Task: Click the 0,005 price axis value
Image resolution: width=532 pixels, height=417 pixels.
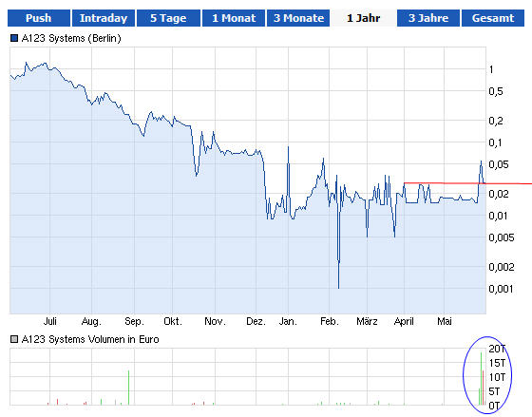Action: (x=502, y=237)
